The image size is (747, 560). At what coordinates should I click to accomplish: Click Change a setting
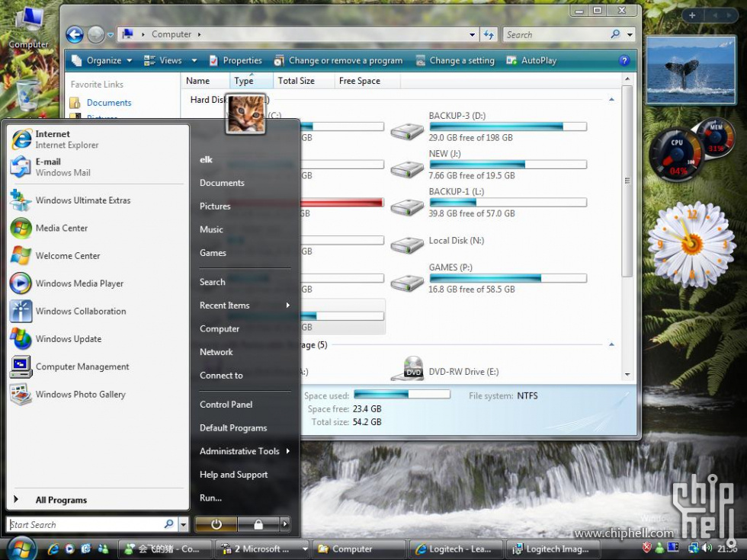click(x=455, y=60)
